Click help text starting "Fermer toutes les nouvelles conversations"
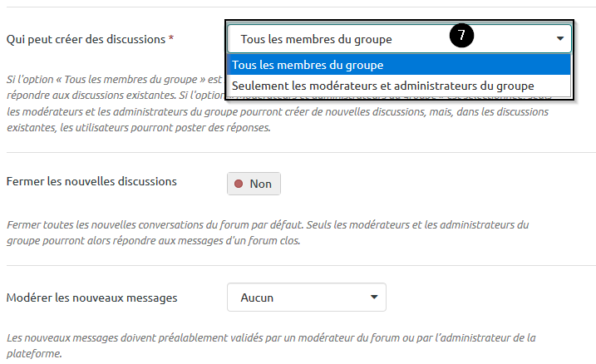The image size is (596, 364). click(x=266, y=225)
